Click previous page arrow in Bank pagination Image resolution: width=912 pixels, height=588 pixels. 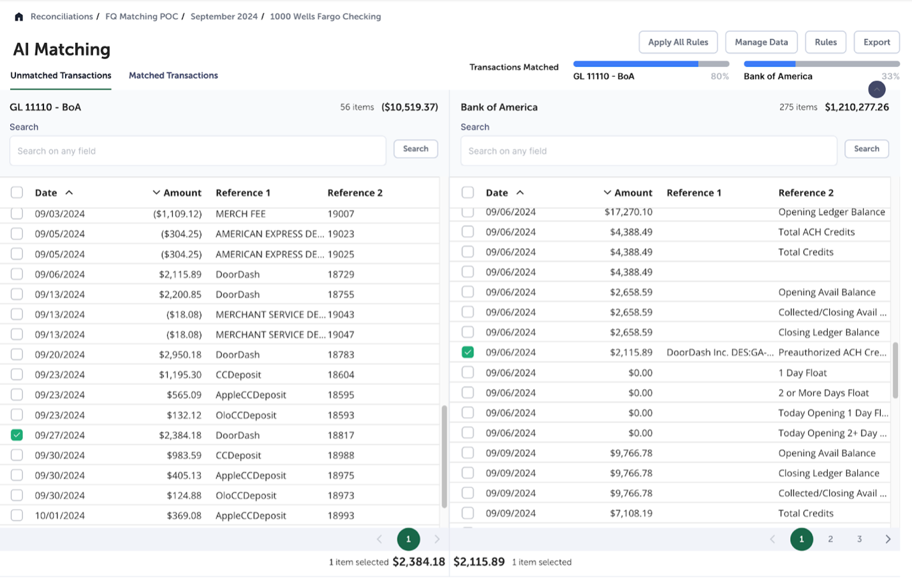pyautogui.click(x=772, y=539)
